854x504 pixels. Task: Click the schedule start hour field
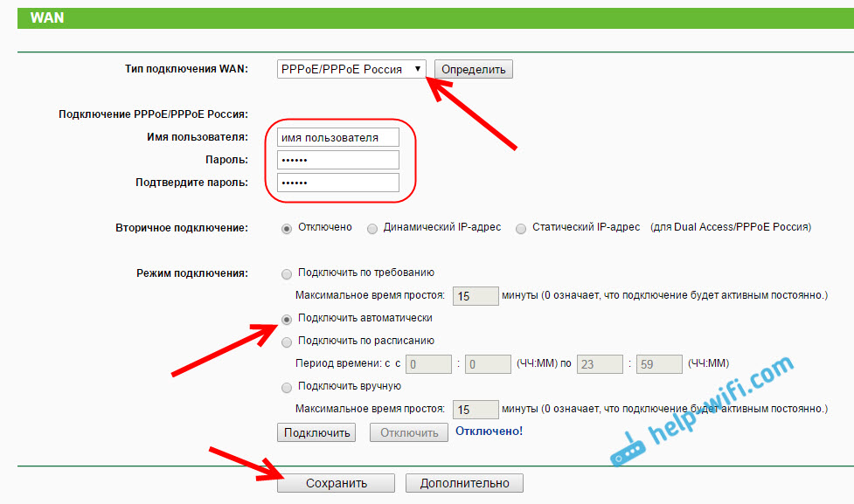click(x=428, y=364)
